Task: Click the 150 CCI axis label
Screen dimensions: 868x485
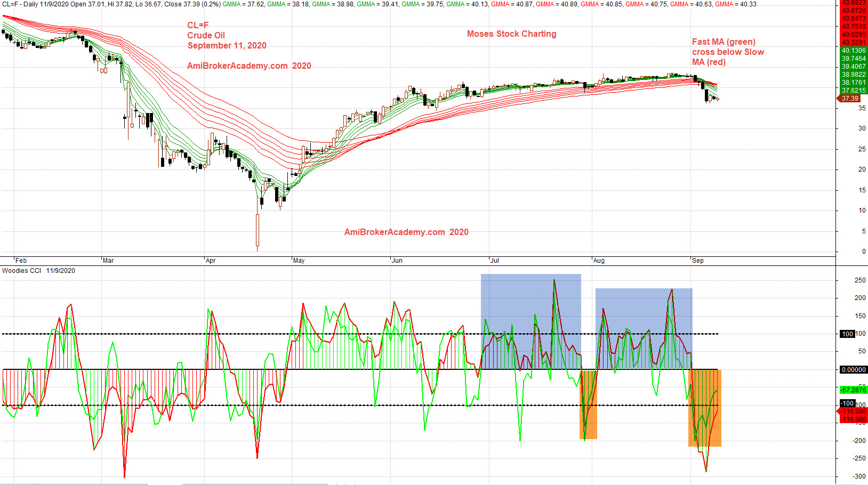Action: coord(860,316)
